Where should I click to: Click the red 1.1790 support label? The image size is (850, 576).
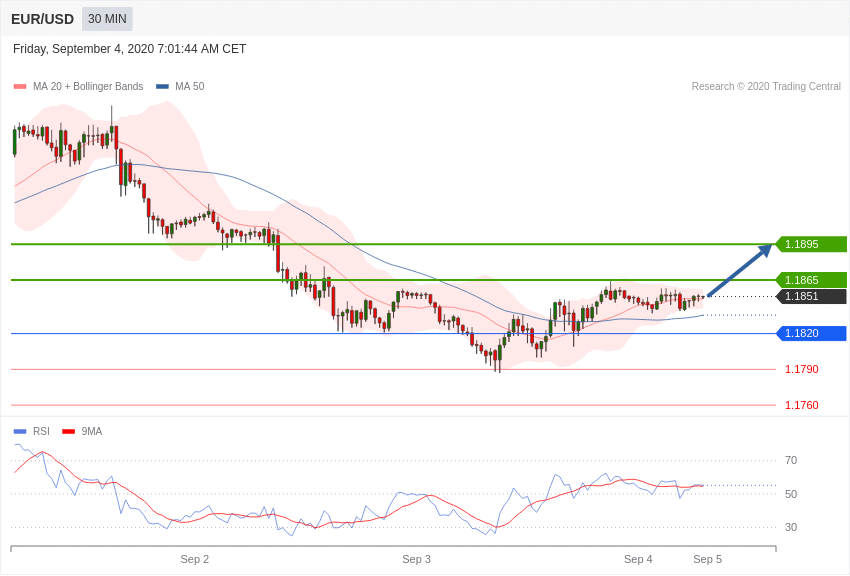[801, 370]
